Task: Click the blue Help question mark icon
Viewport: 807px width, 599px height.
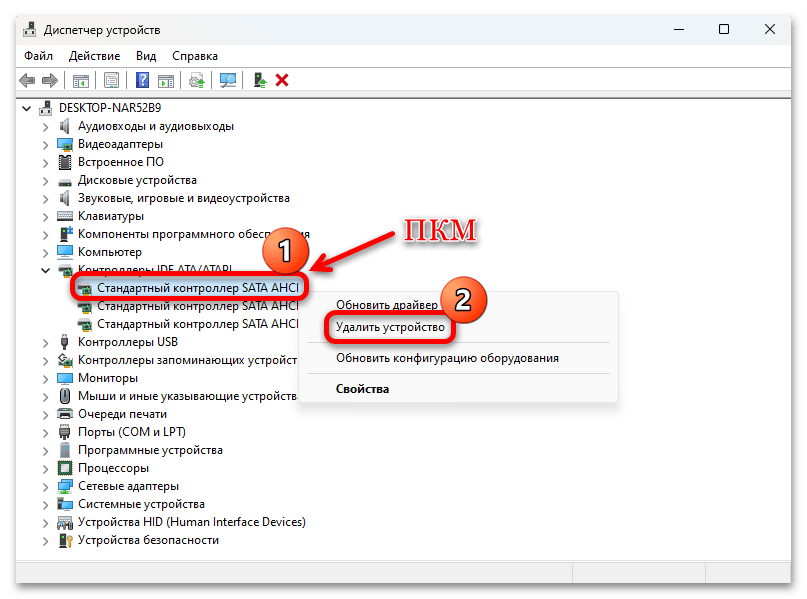Action: click(143, 80)
